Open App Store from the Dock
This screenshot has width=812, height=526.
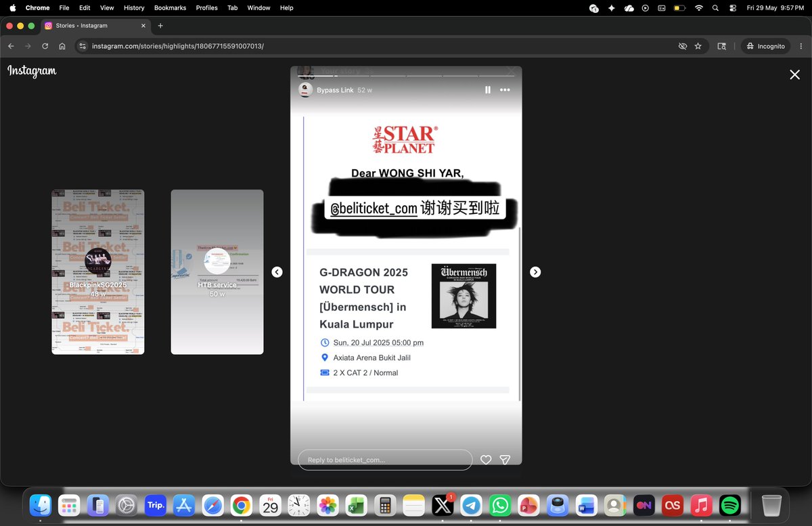point(184,505)
